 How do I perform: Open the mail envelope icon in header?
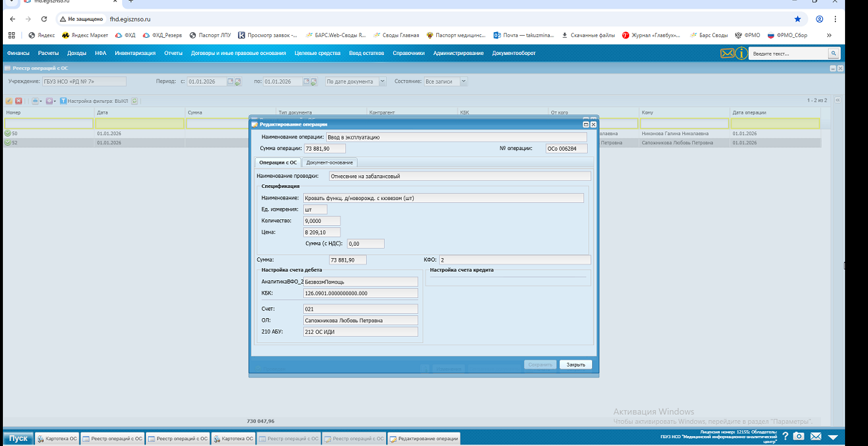(727, 53)
